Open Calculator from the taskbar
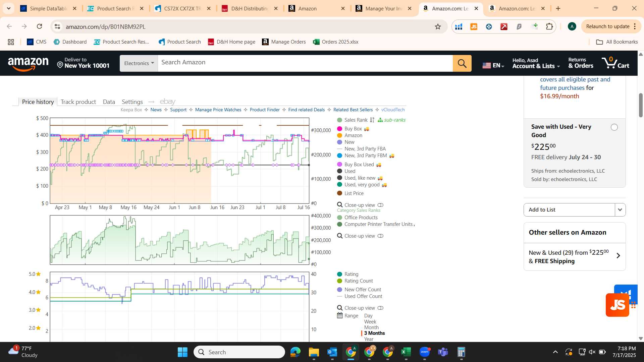 tap(461, 352)
